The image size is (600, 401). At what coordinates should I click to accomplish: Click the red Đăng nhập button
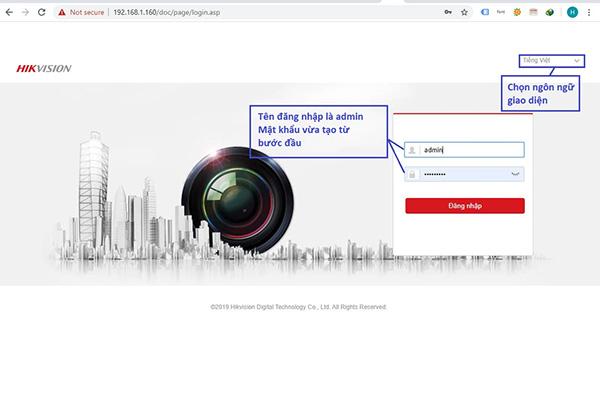coord(465,205)
